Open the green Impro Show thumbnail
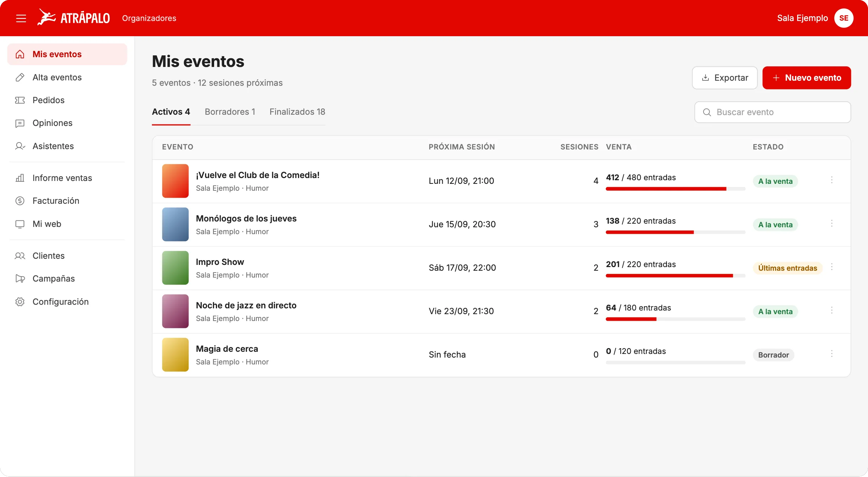This screenshot has width=868, height=477. click(175, 268)
